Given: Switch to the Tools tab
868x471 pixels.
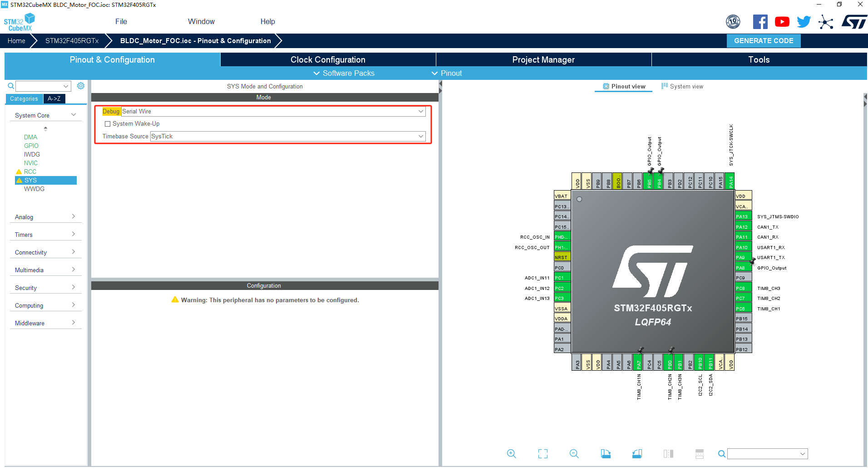Looking at the screenshot, I should [759, 59].
